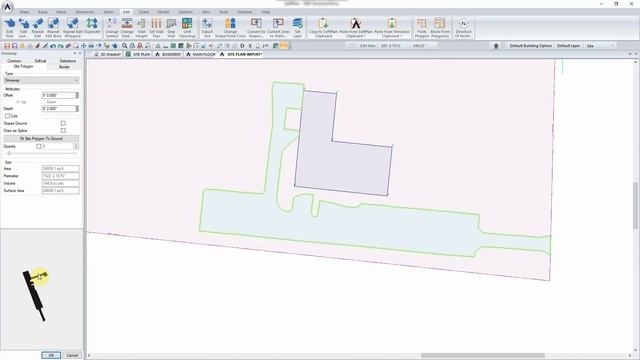Click the Change Symbol ribbon icon
Screen dimensions: 640x360
[111, 27]
